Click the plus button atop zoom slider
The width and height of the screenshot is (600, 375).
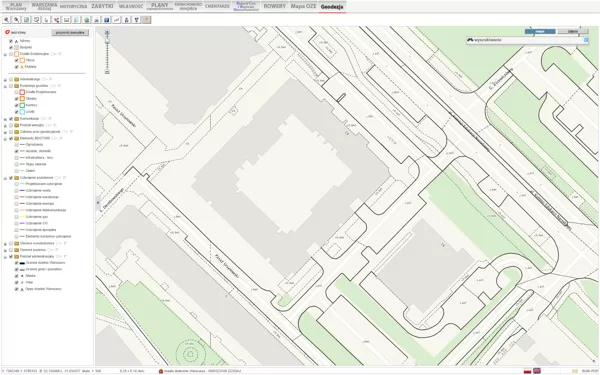107,32
